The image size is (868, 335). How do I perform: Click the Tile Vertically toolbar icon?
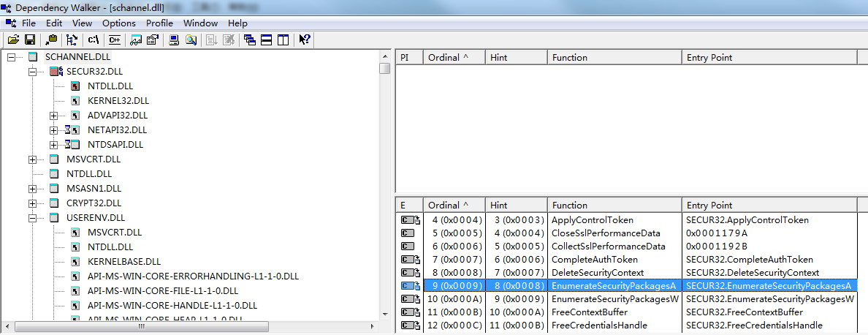point(283,39)
